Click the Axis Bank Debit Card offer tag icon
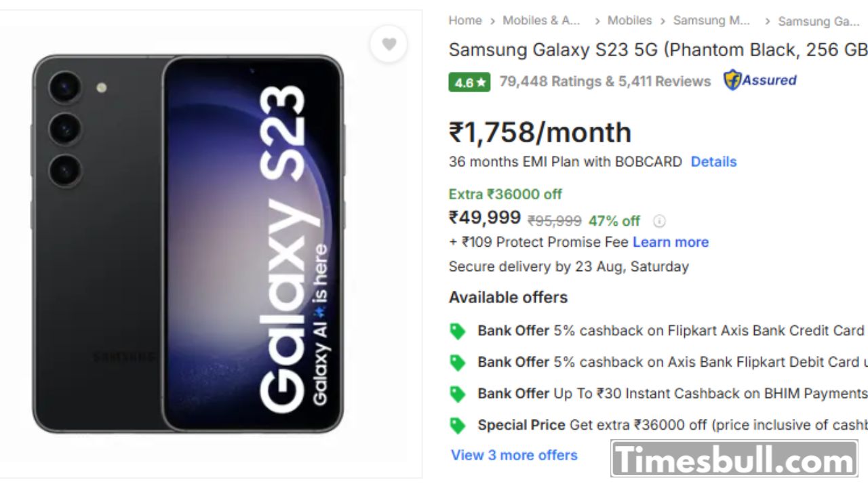 point(458,363)
